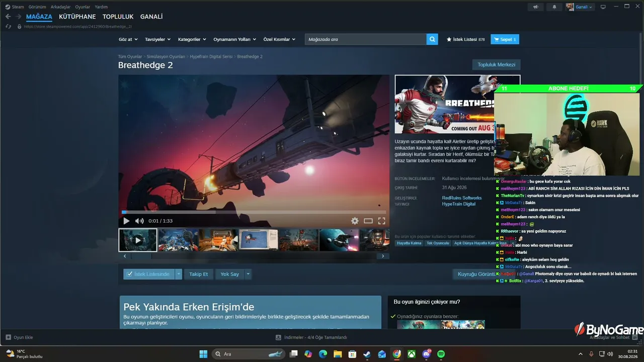Viewport: 644px width, 362px height.
Task: Click the downloads icon in Steam footer
Action: [x=278, y=337]
